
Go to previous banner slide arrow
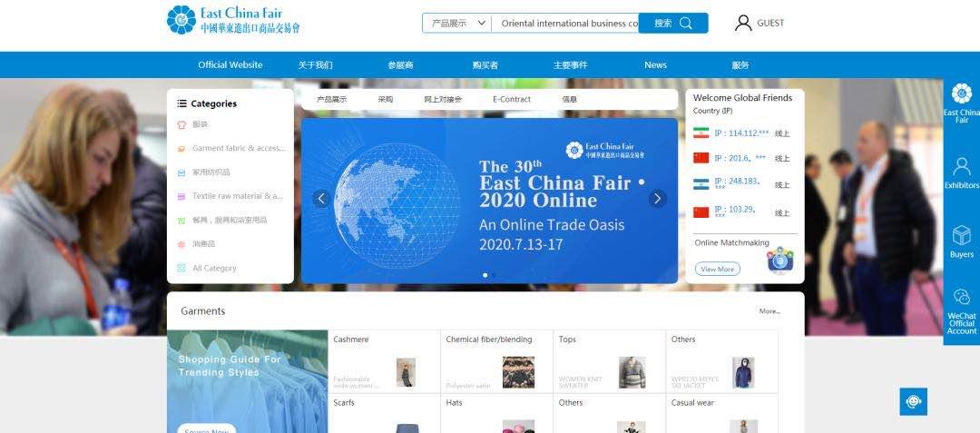(321, 199)
